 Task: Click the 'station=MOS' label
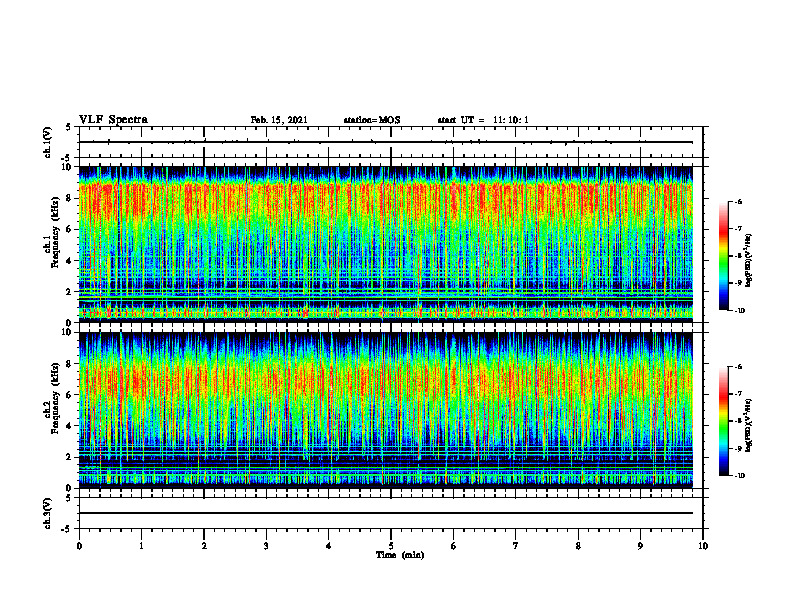coord(372,120)
